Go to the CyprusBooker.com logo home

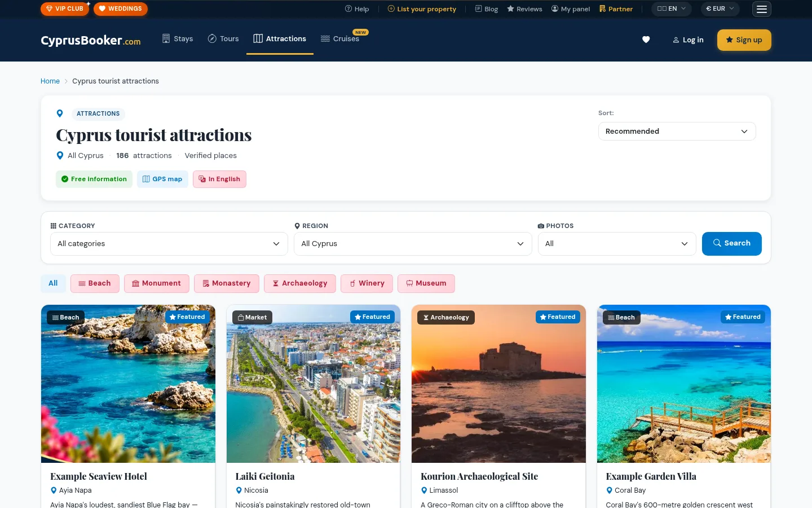[x=91, y=40]
